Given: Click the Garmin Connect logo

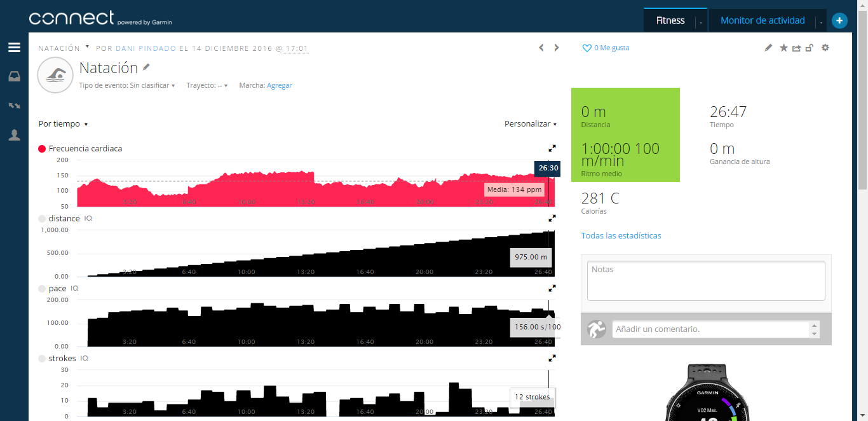Looking at the screenshot, I should tap(100, 18).
